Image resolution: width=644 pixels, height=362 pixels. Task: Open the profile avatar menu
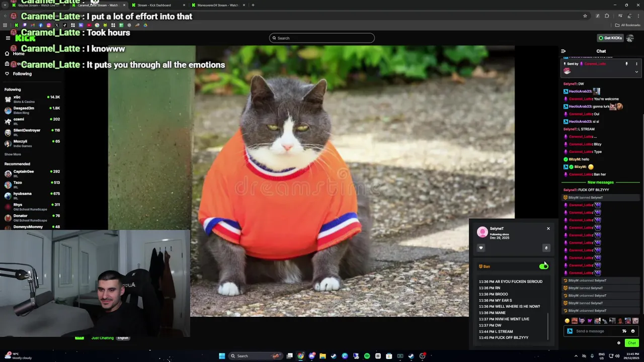point(630,38)
